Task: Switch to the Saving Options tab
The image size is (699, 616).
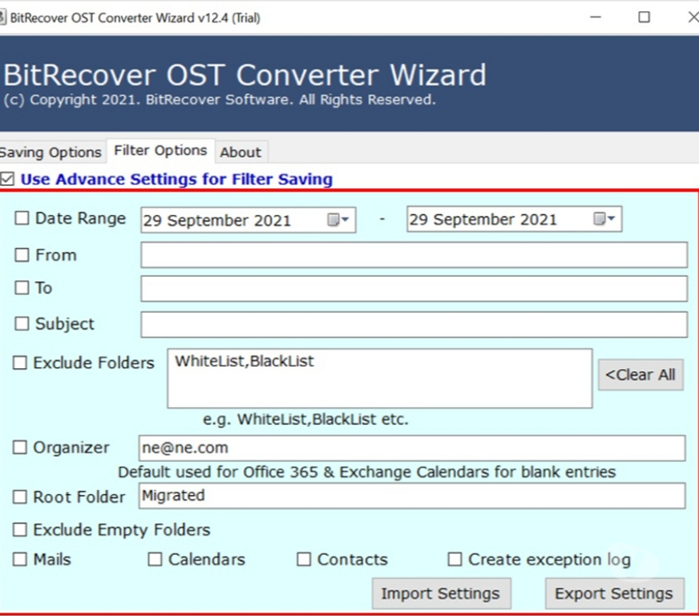Action: (x=51, y=152)
